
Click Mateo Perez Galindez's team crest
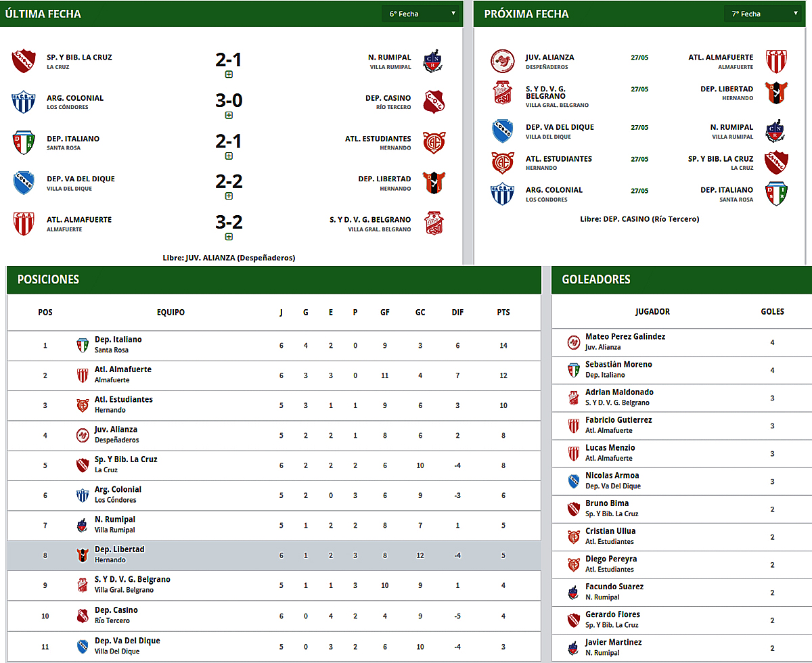[x=574, y=342]
